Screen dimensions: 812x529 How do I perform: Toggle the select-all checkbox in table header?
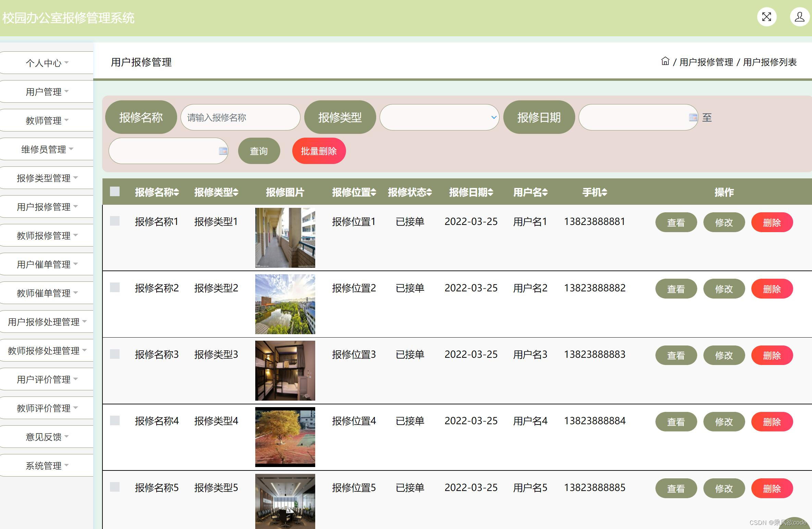(x=115, y=191)
